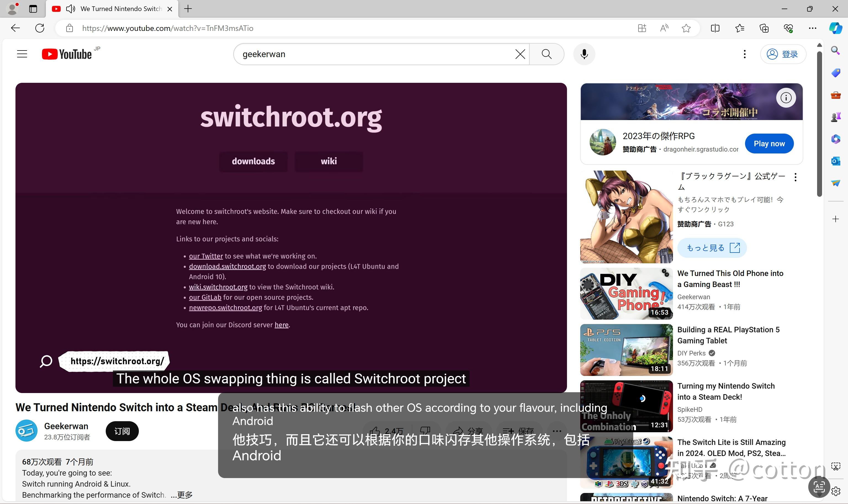Toggle Edge split screen view
848x504 pixels.
click(715, 28)
